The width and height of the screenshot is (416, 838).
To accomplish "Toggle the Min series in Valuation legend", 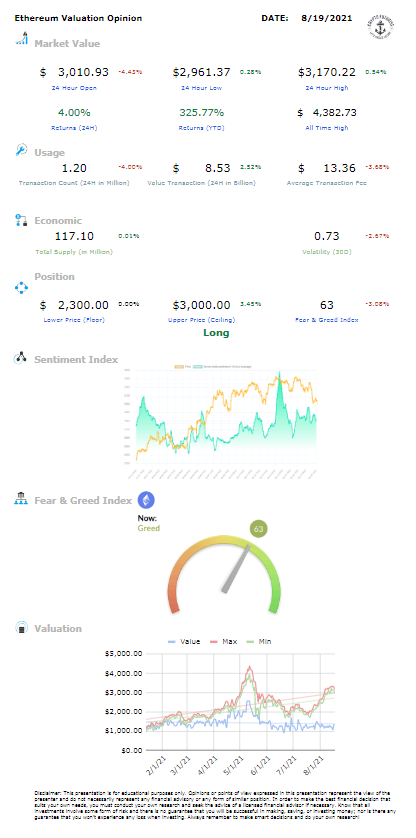I will pyautogui.click(x=258, y=641).
